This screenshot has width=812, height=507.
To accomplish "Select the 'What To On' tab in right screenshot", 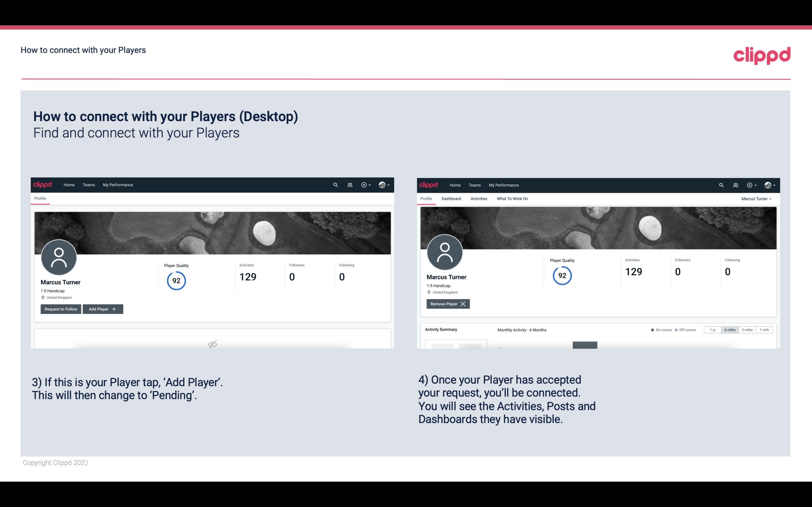I will (512, 199).
